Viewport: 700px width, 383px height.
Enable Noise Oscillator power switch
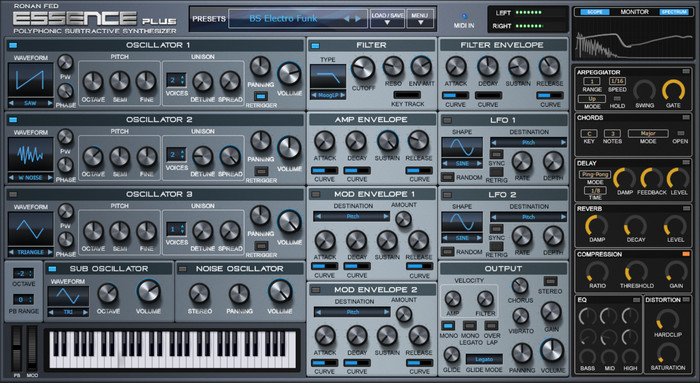coord(182,269)
